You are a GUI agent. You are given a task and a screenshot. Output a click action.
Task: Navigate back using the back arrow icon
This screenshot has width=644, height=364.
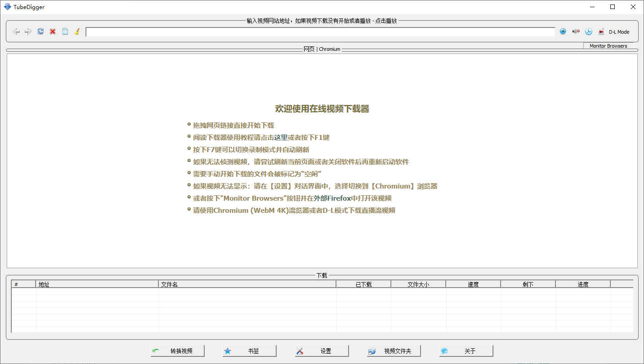click(x=17, y=31)
